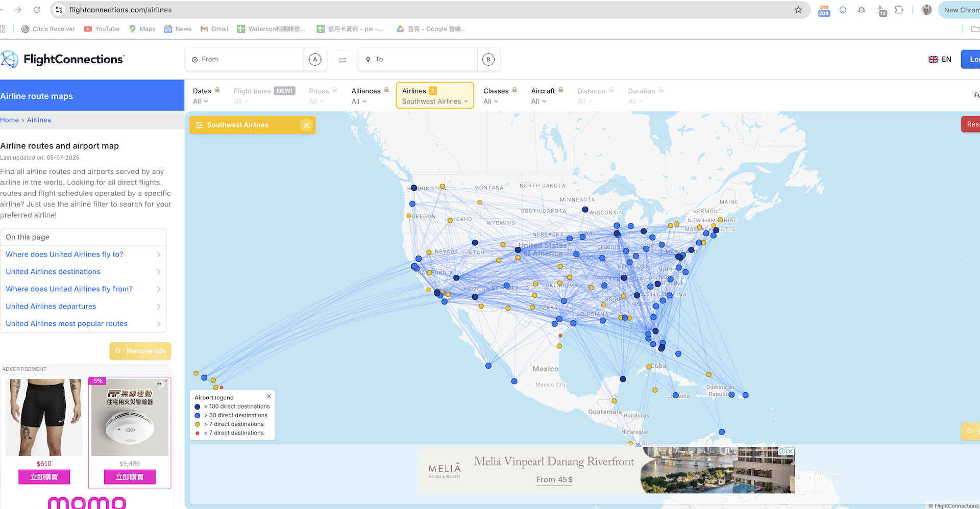Select the A origin marker button

click(315, 60)
